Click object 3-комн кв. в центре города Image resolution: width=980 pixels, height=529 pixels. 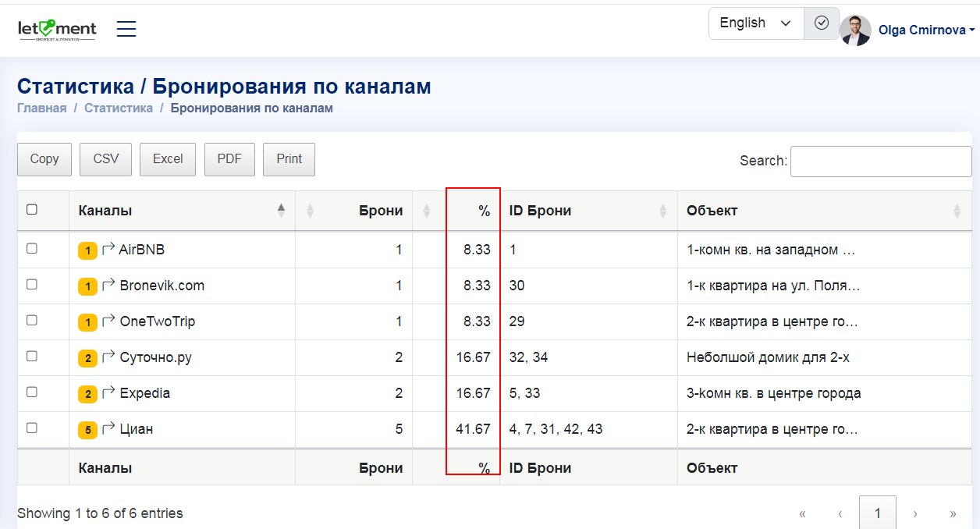[774, 393]
